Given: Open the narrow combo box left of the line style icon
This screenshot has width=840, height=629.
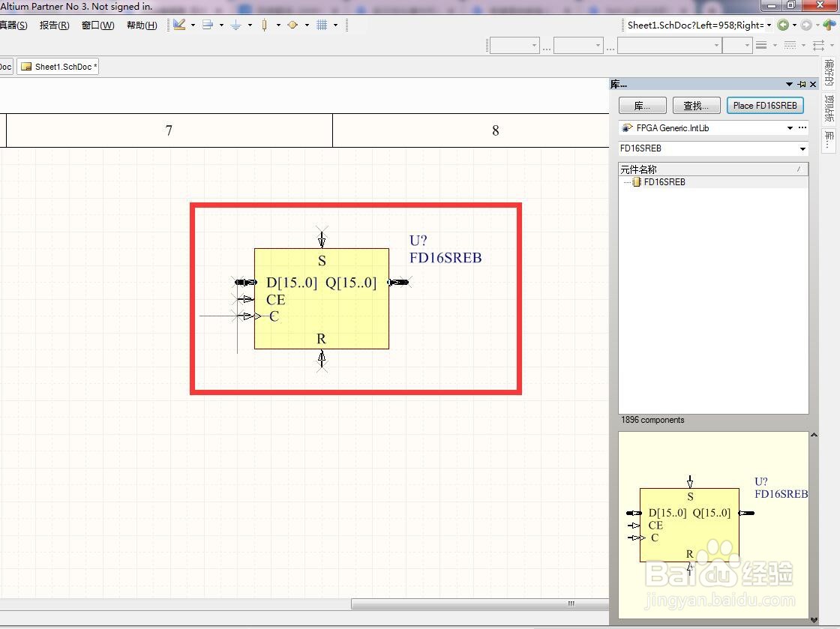Looking at the screenshot, I should (x=737, y=46).
